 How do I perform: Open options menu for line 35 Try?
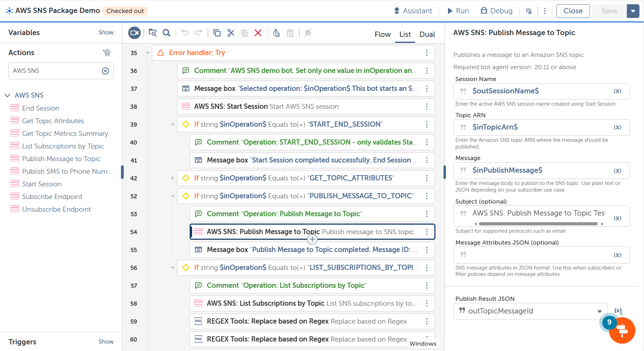[x=427, y=53]
